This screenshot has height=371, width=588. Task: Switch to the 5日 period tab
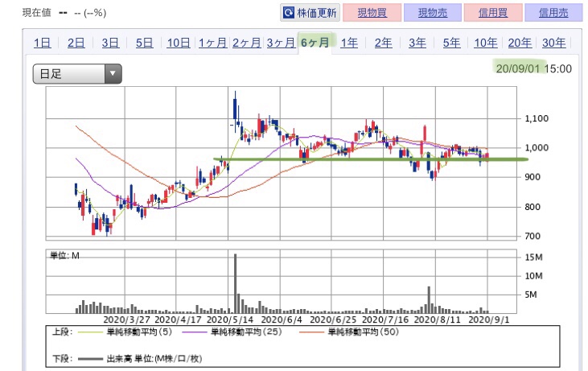click(x=144, y=43)
